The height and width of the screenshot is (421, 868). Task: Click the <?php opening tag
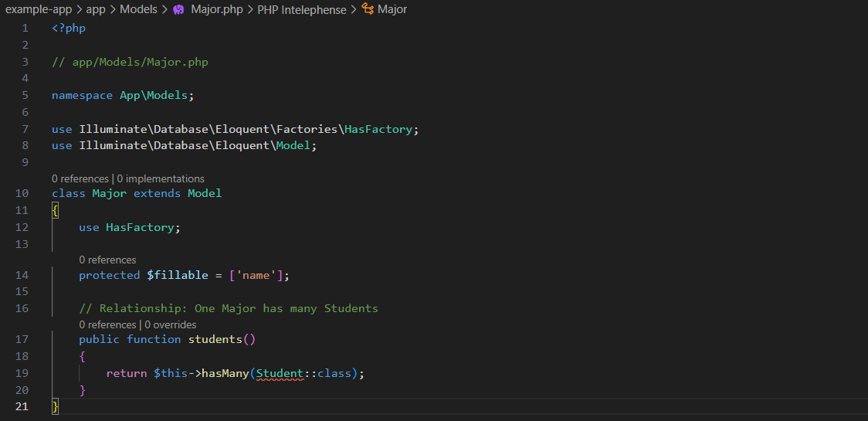click(x=69, y=29)
